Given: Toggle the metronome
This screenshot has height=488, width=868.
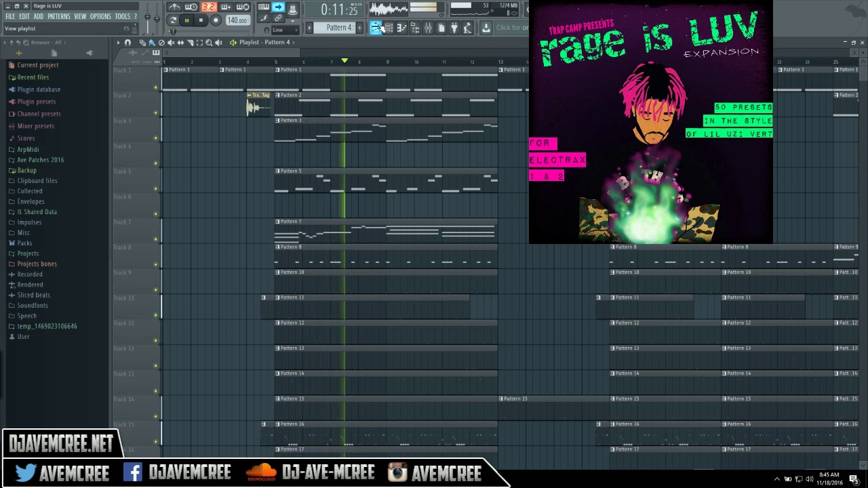Looking at the screenshot, I should click(x=174, y=7).
